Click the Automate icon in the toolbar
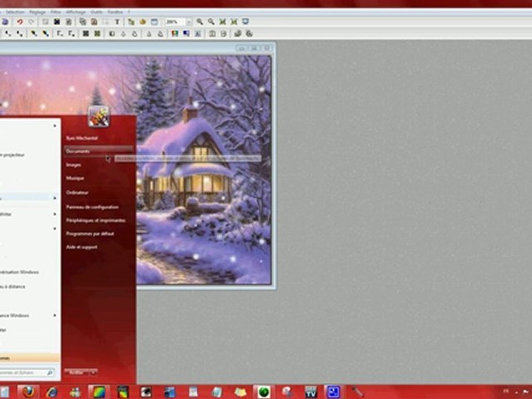 click(142, 22)
